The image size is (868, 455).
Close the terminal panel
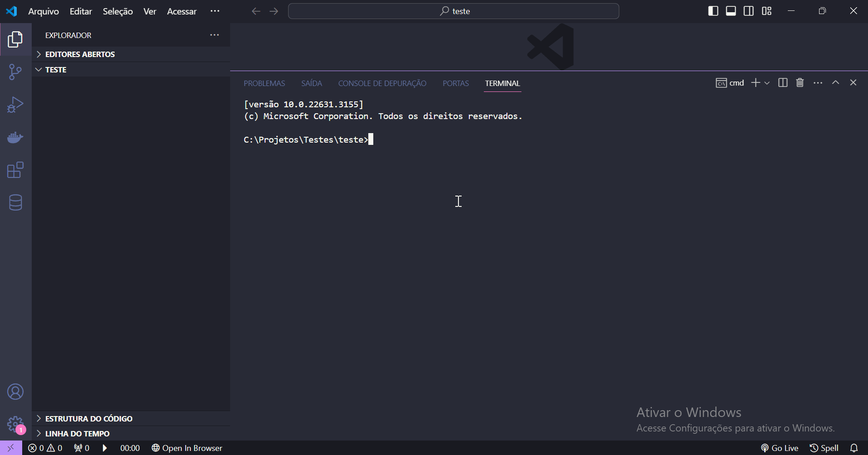853,82
